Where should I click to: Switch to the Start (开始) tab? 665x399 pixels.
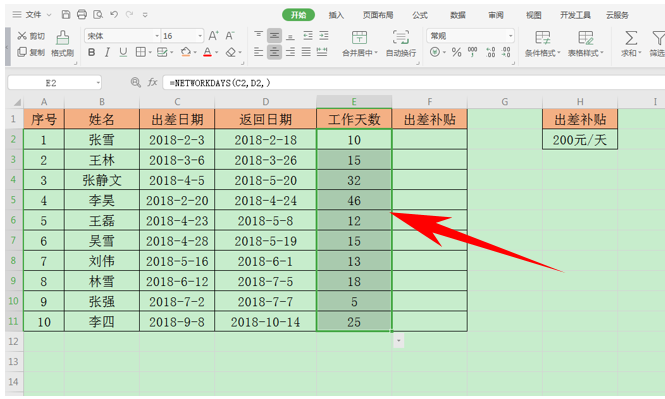click(x=299, y=15)
